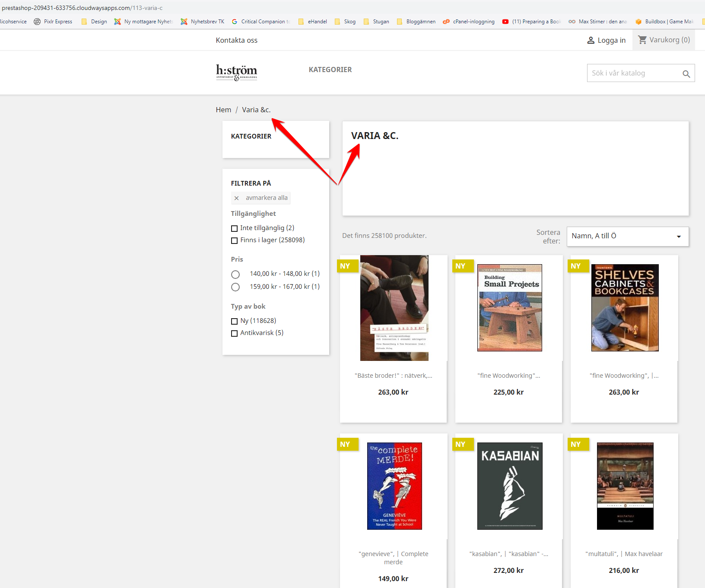Open the Shelves Cabinets & Bookcases cover

click(625, 308)
